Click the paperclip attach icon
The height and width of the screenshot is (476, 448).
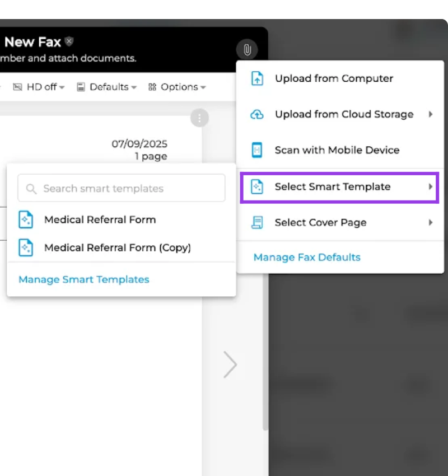(247, 49)
